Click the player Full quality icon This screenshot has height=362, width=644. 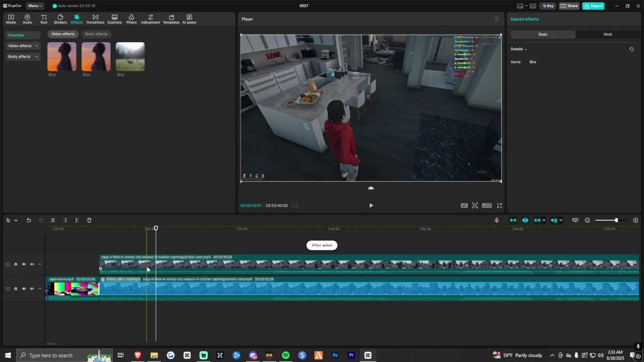coord(464,206)
